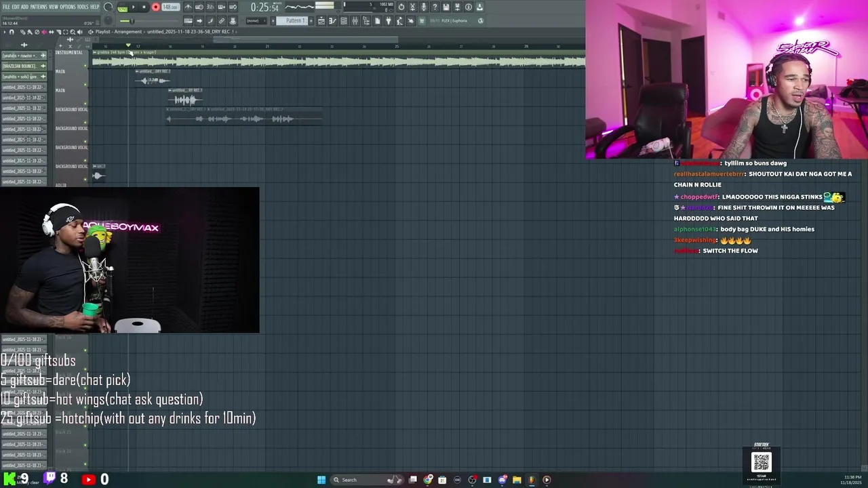Toggle wait for input before recording

tap(199, 7)
